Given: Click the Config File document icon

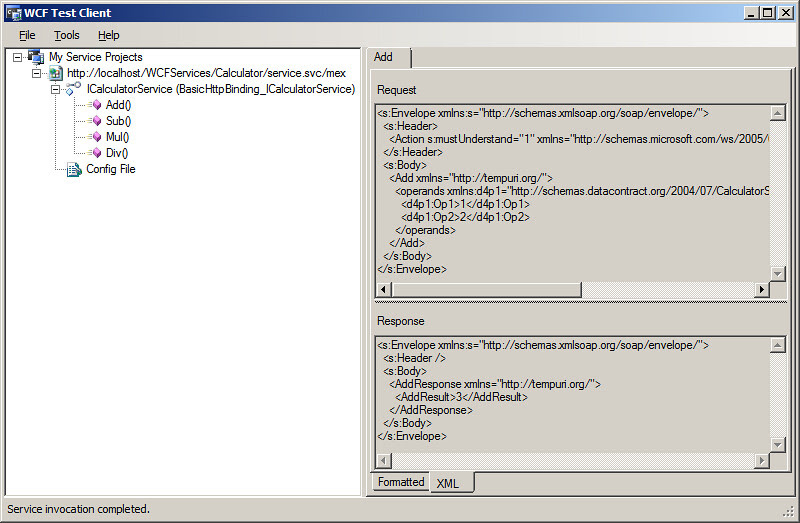Looking at the screenshot, I should pyautogui.click(x=74, y=169).
